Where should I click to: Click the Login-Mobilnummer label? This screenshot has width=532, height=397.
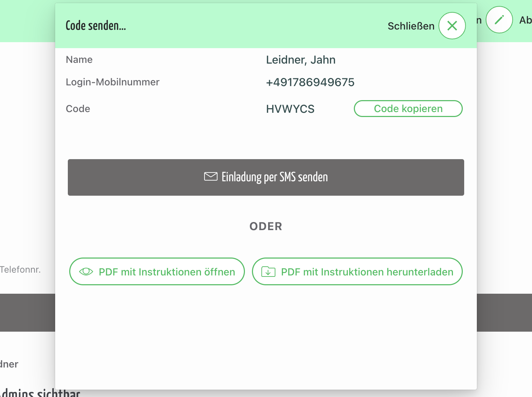[112, 82]
